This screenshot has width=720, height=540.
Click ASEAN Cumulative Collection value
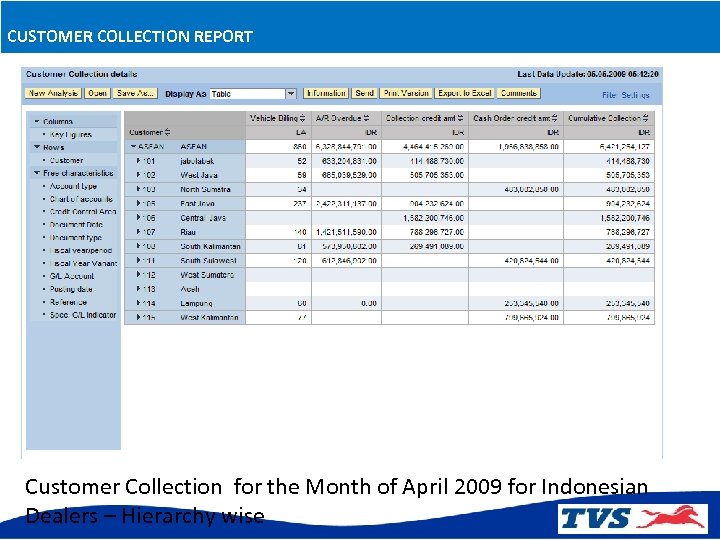click(x=624, y=146)
